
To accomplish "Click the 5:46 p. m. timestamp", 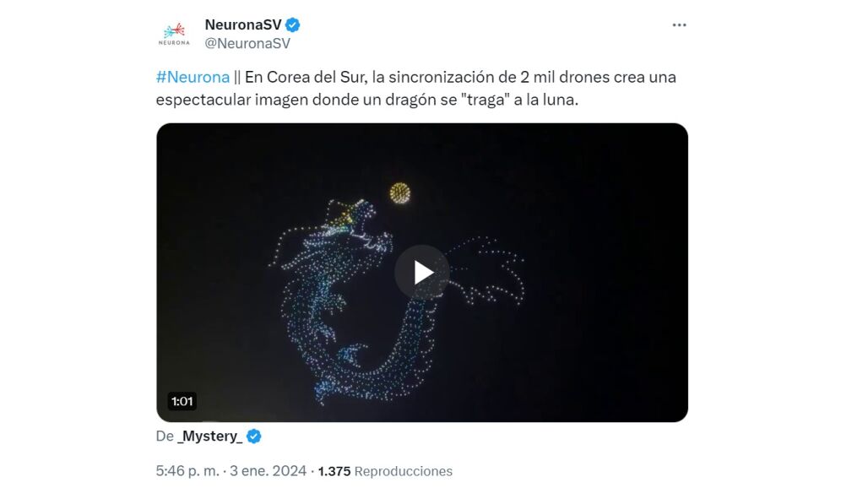I will pyautogui.click(x=187, y=471).
